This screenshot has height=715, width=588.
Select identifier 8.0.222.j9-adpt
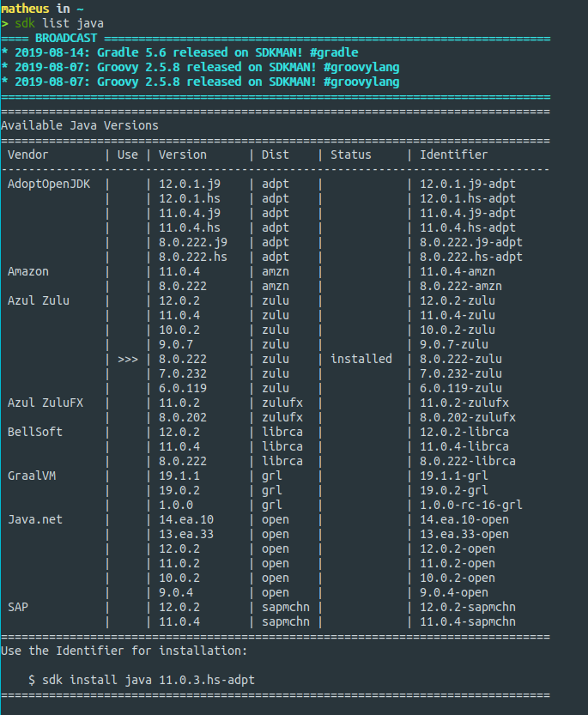coord(471,242)
